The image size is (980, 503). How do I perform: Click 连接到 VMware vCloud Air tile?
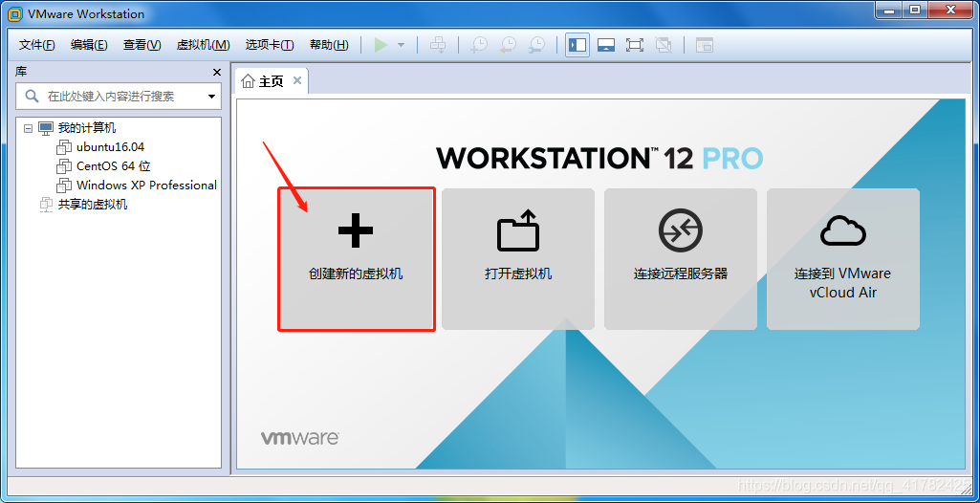[843, 259]
